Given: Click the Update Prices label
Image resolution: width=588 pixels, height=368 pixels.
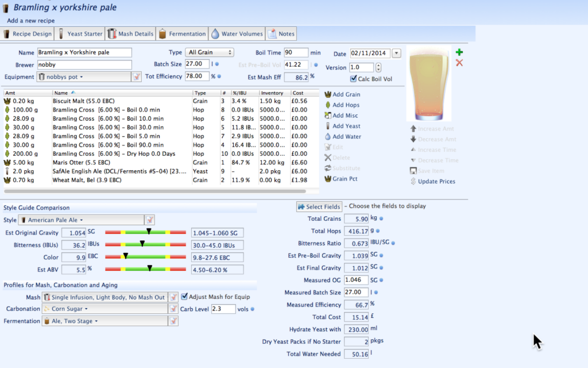Looking at the screenshot, I should 436,181.
